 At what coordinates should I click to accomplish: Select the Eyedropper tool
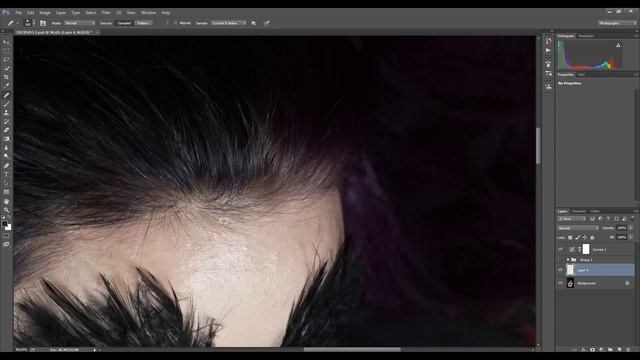tap(6, 86)
